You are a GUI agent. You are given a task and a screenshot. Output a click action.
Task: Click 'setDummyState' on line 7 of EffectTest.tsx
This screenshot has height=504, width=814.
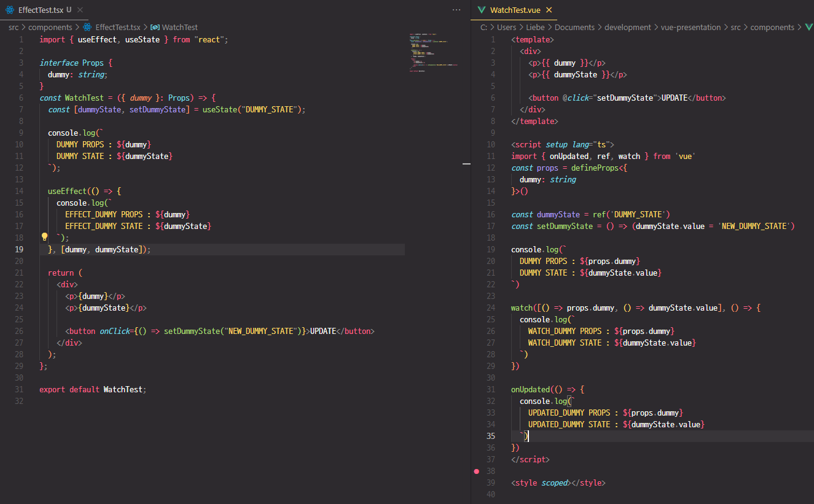click(x=157, y=109)
